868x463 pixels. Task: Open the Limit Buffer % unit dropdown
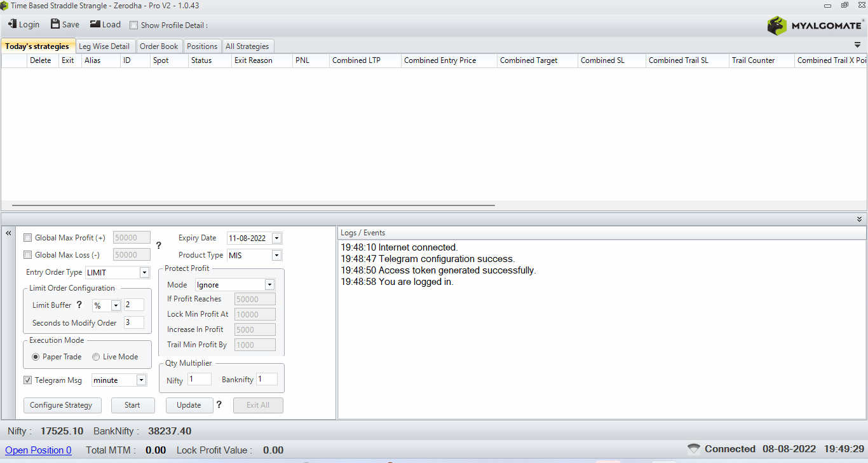tap(116, 305)
